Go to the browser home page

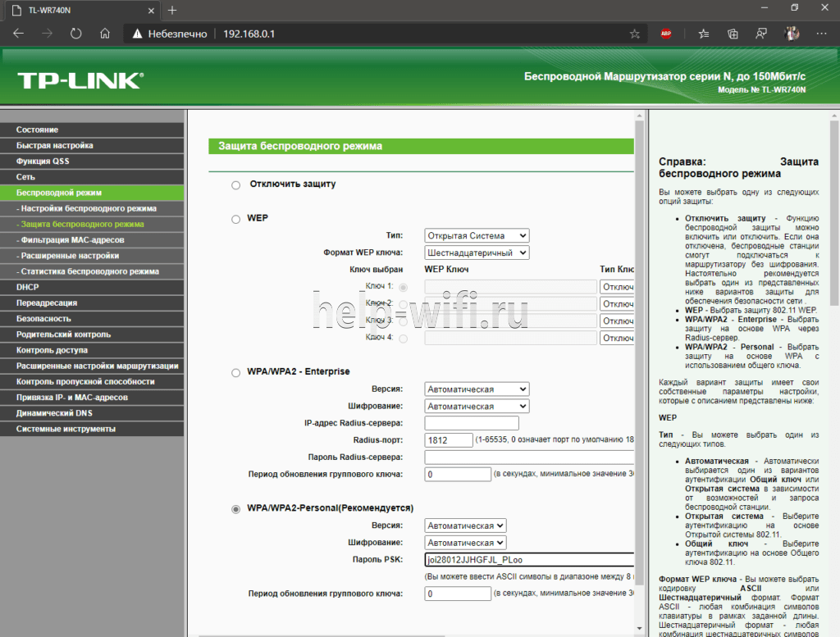tap(104, 34)
